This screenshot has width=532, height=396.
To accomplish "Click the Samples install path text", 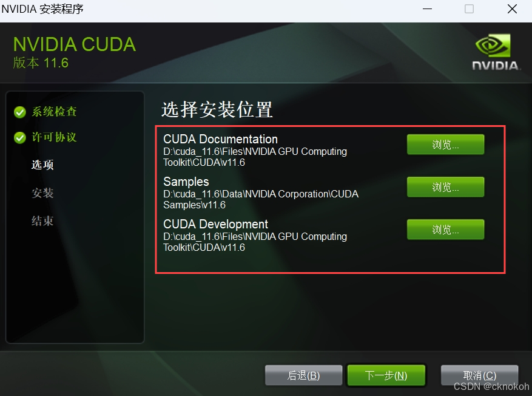I will [261, 199].
